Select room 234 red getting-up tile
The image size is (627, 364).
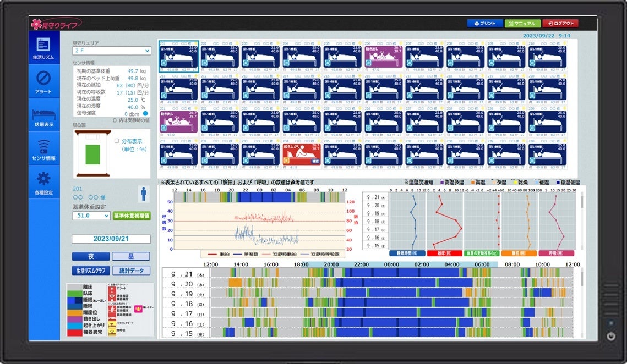302,154
